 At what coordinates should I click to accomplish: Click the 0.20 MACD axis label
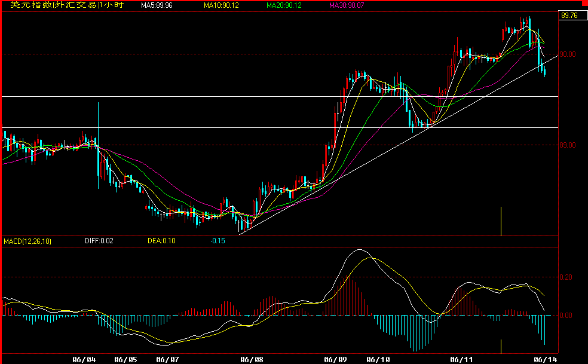565,277
